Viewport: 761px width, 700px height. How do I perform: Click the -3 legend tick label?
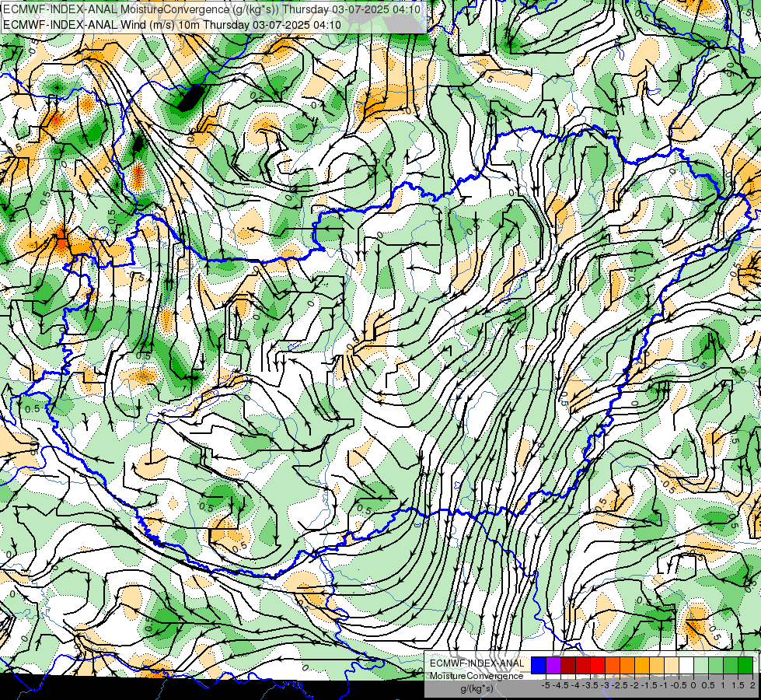pos(606,685)
